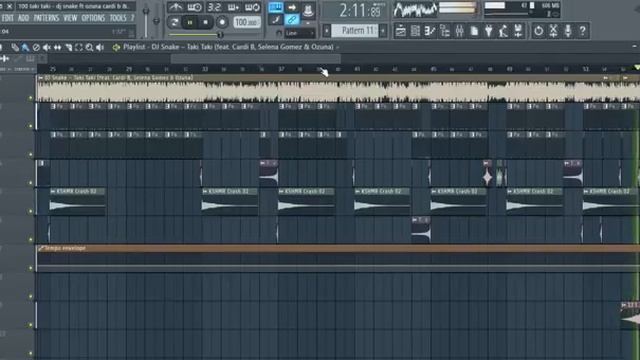Select the playlist slice tool
The image size is (640, 360).
[x=68, y=48]
